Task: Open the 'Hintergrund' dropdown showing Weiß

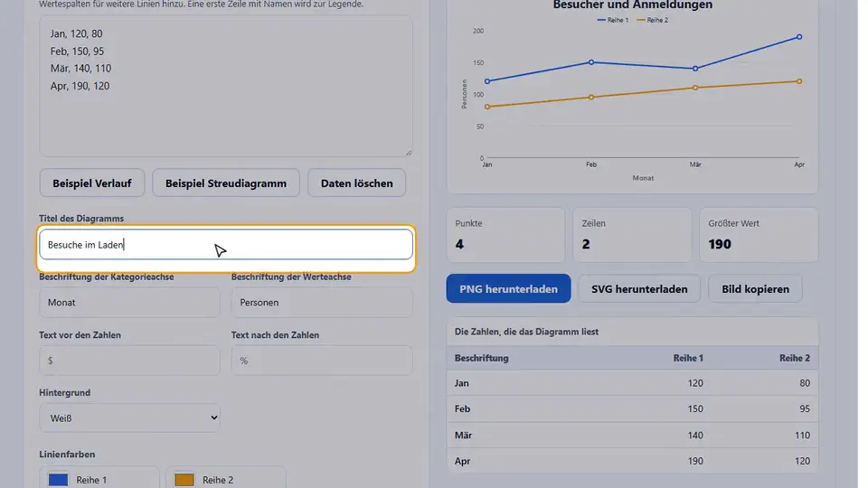Action: pyautogui.click(x=129, y=418)
